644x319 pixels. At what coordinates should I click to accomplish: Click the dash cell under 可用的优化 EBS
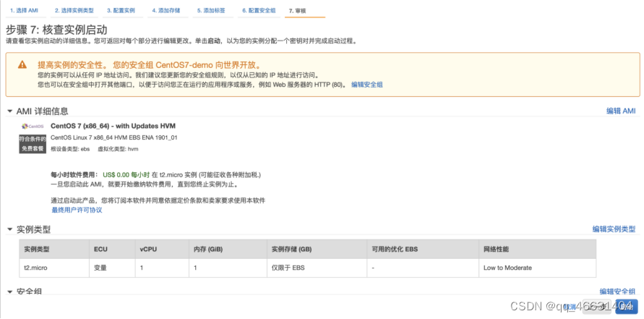pos(423,268)
